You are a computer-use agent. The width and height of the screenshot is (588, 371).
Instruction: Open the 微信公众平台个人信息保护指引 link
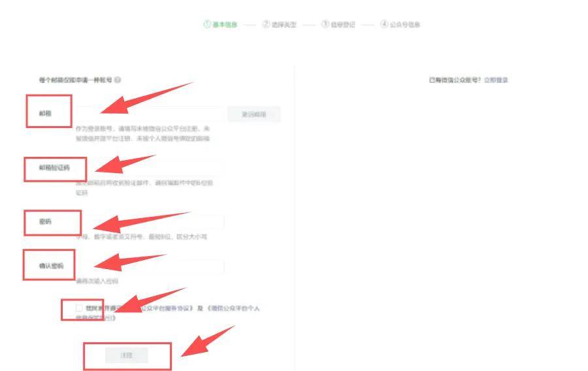click(233, 308)
